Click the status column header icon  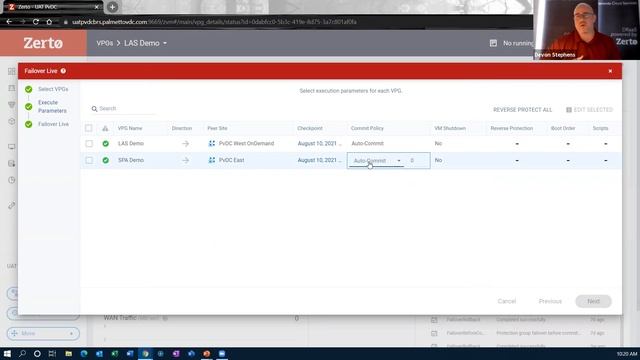(x=105, y=128)
